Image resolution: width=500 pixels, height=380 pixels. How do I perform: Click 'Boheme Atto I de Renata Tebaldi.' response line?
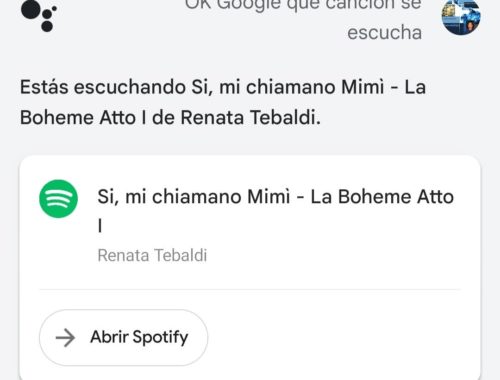[170, 118]
